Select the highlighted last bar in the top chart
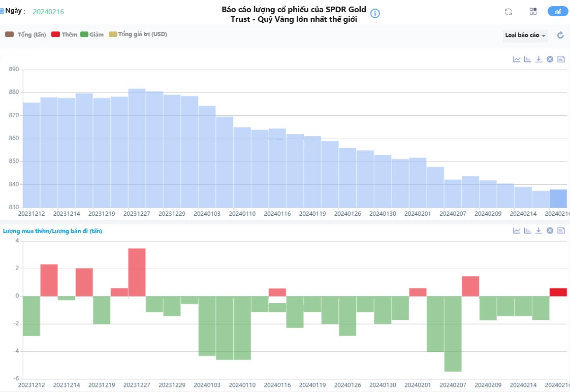The height and width of the screenshot is (392, 570). (558, 199)
